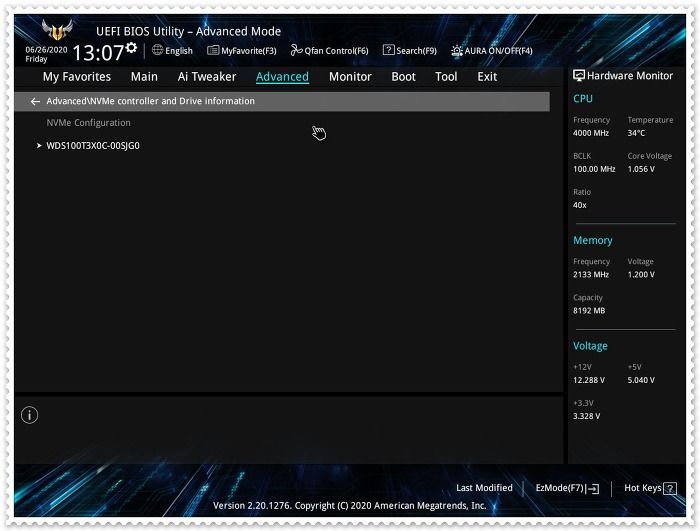Viewport: 700px width, 531px height.
Task: Click the 13:07 clock time
Action: click(x=98, y=53)
